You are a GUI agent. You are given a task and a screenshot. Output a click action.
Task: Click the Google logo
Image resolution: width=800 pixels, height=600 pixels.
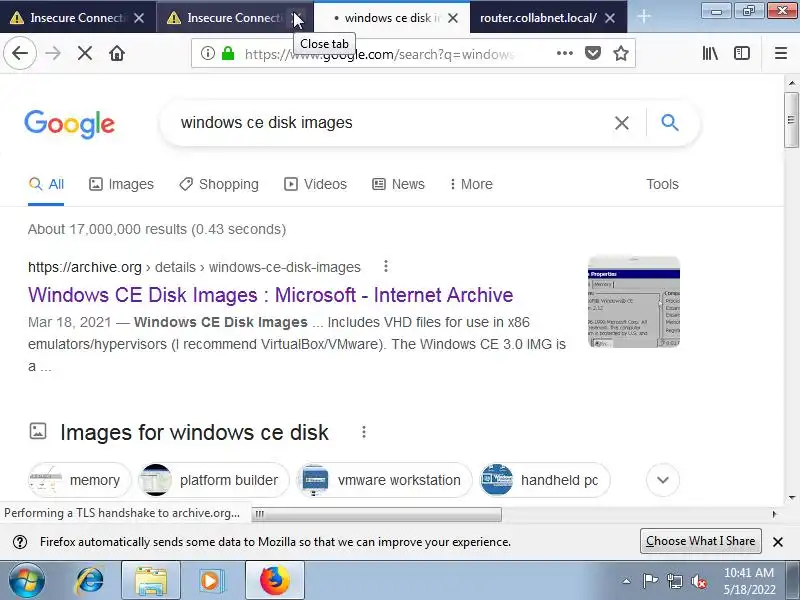tap(69, 123)
